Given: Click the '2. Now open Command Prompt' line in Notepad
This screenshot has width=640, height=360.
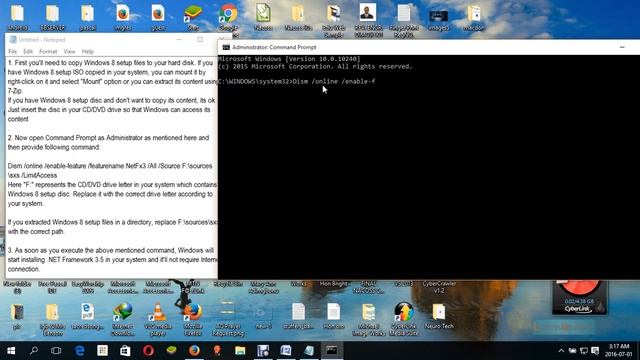Looking at the screenshot, I should [x=108, y=138].
